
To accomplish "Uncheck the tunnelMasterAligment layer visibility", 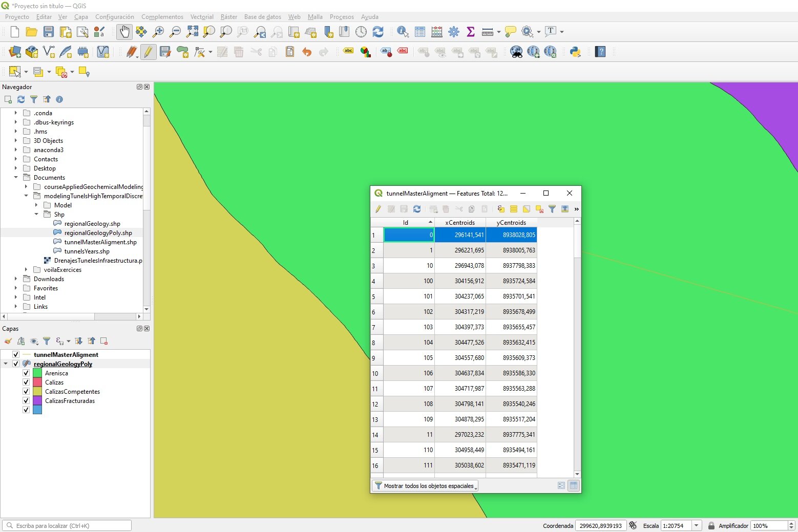I will [16, 354].
